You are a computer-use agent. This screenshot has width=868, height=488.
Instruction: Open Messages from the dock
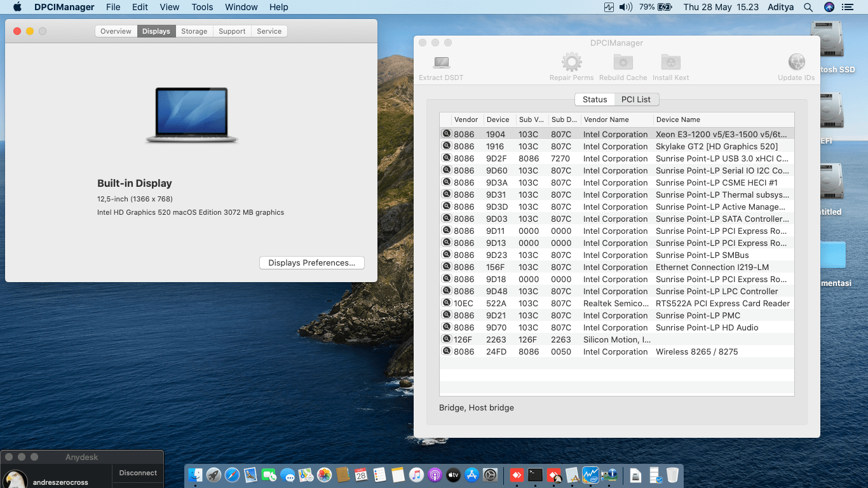[288, 475]
